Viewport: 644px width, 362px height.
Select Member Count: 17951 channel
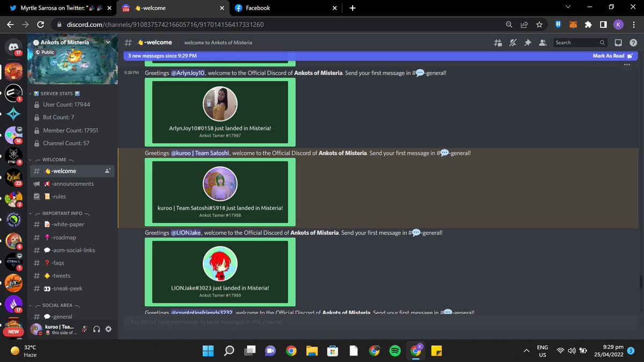click(x=72, y=130)
